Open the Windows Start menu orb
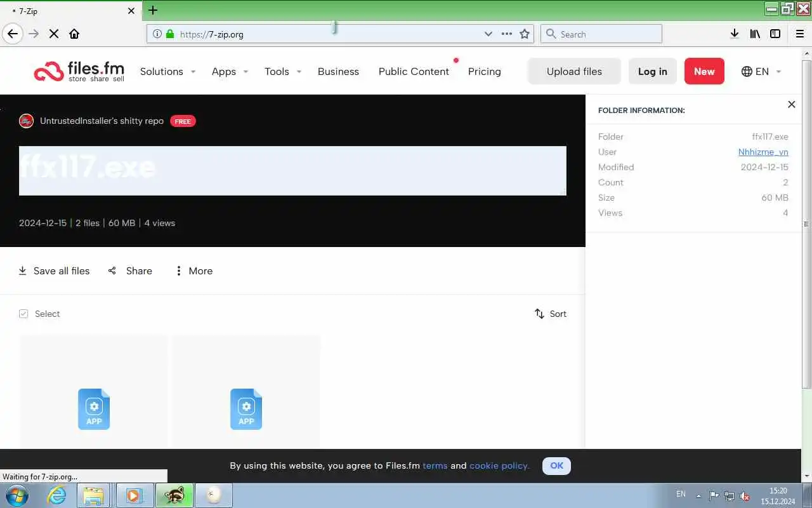Viewport: 812px width, 508px height. coord(17,495)
